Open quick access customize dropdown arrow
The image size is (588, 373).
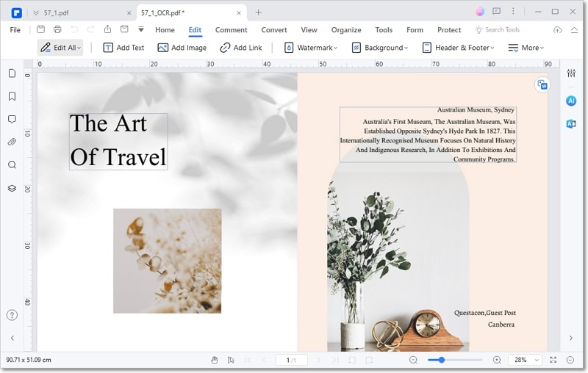[x=141, y=29]
